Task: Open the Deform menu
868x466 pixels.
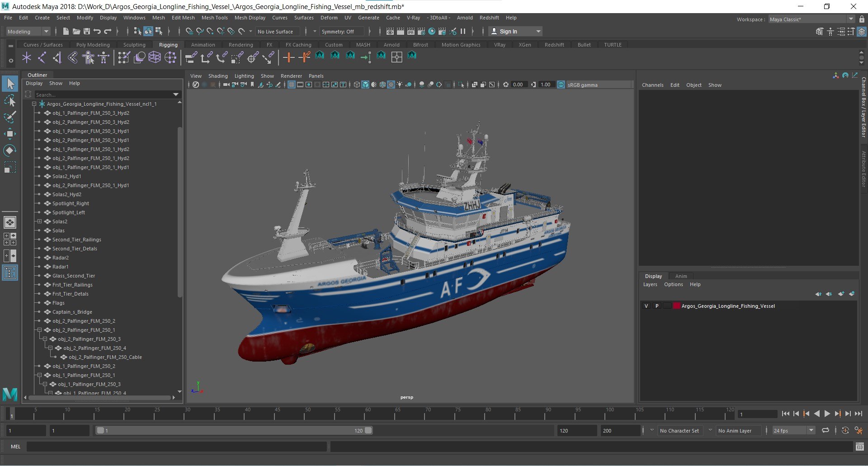Action: click(x=329, y=18)
